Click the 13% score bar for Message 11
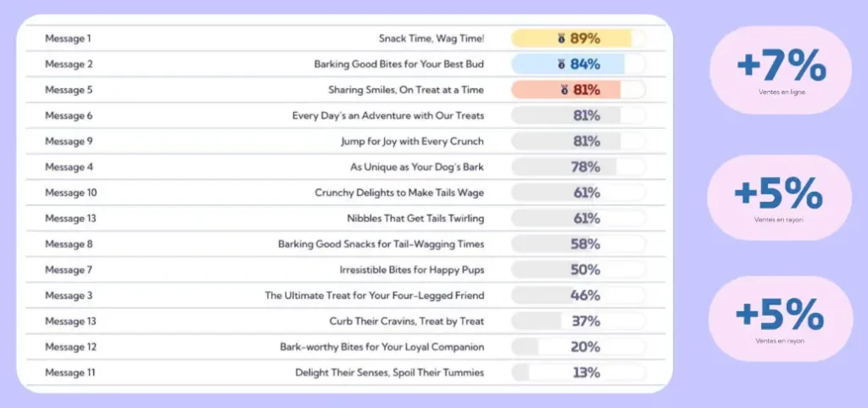Screen dimensions: 868x408 pyautogui.click(x=577, y=372)
